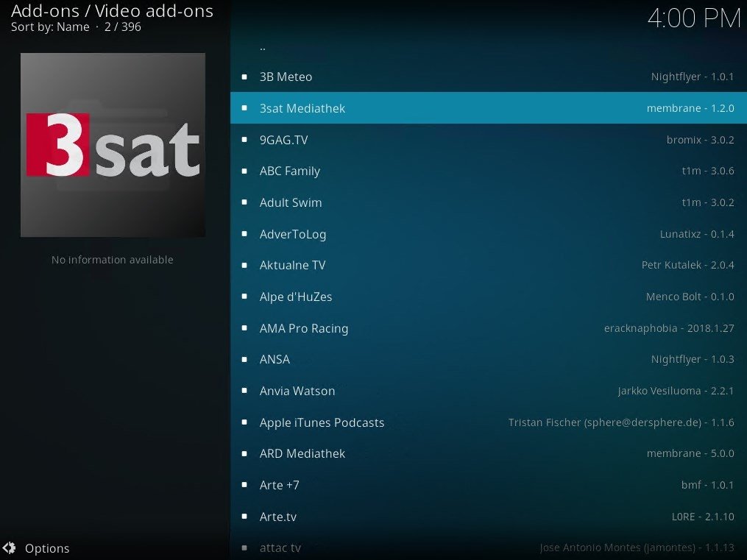The height and width of the screenshot is (560, 747).
Task: Click the 'Lunatixz - 0.1.4' version label
Action: click(697, 234)
